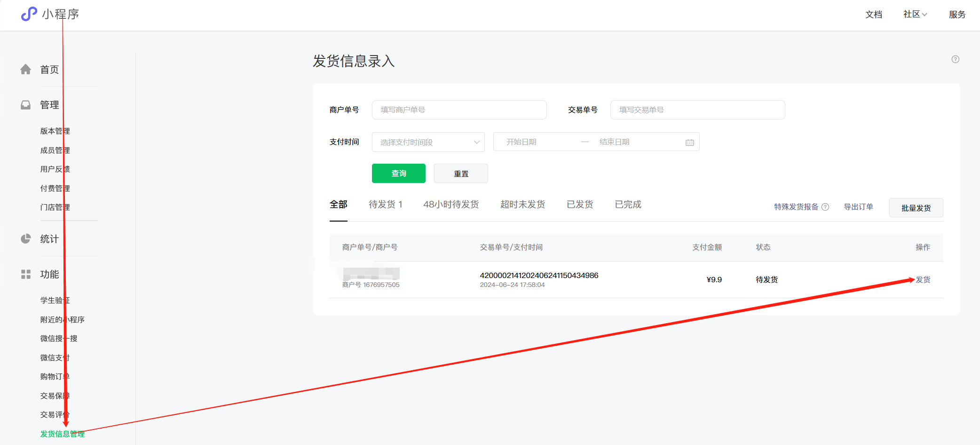Click transaction number 4200002141202406241150434986
The width and height of the screenshot is (980, 445).
coord(539,276)
